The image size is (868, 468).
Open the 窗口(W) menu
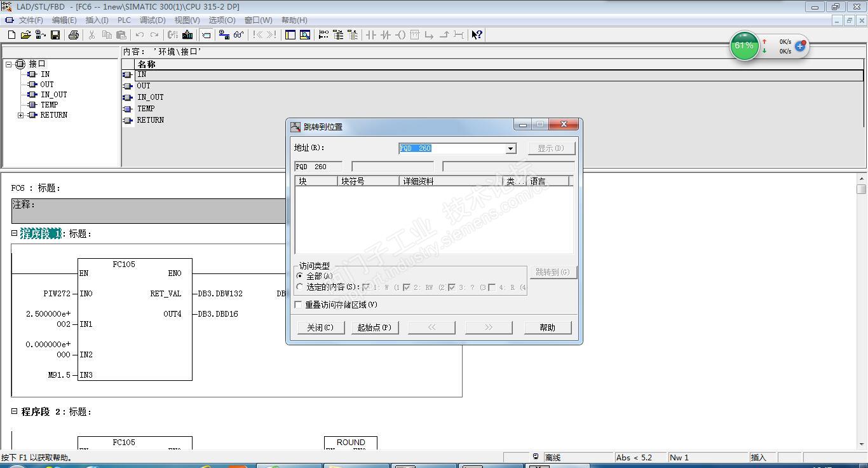pyautogui.click(x=258, y=20)
